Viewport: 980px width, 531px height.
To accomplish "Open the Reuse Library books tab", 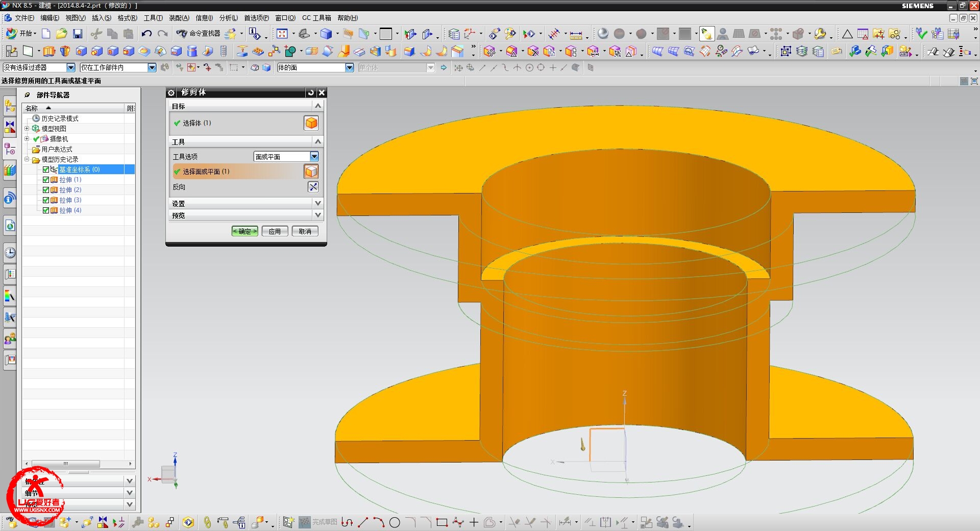I will coord(10,170).
